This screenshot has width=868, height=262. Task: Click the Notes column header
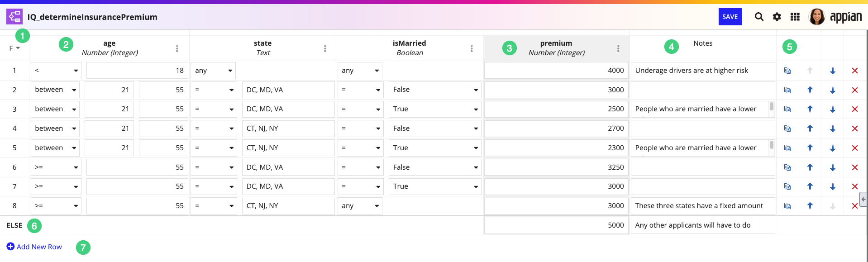click(x=703, y=43)
